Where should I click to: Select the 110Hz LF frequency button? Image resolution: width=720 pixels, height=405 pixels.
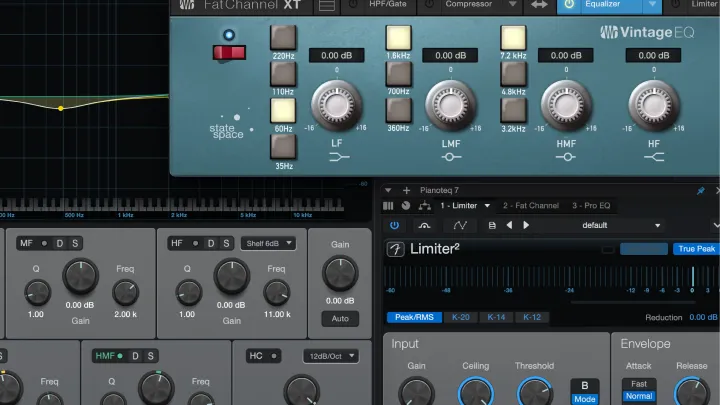click(283, 74)
